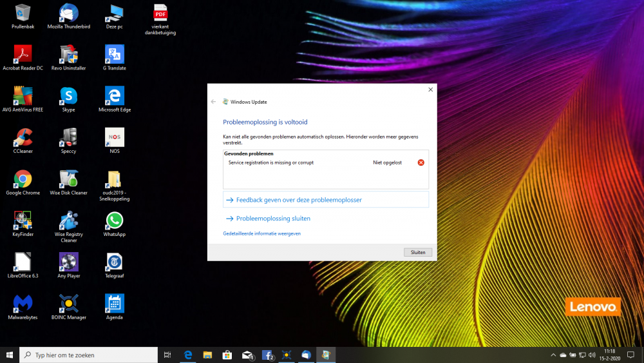This screenshot has width=644, height=363.
Task: Open Google Chrome desktop shortcut
Action: tap(23, 179)
